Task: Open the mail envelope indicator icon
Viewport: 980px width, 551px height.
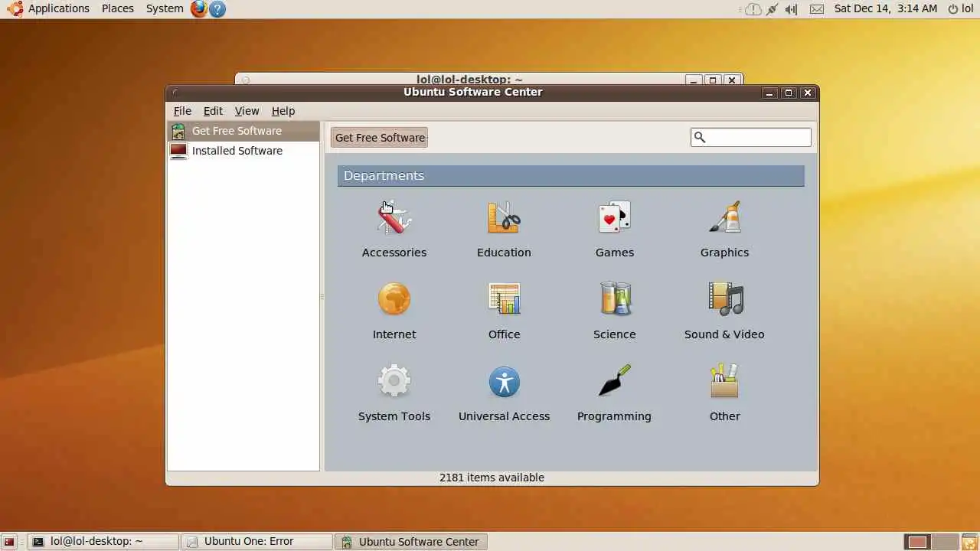Action: pyautogui.click(x=817, y=9)
